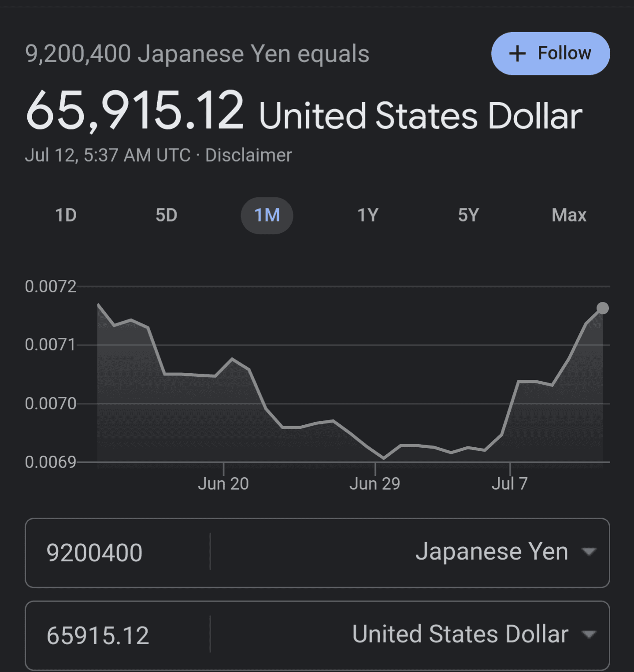Screen dimensions: 634x672
Task: Click the 65,915.12 United States Dollar result
Action: (x=304, y=111)
